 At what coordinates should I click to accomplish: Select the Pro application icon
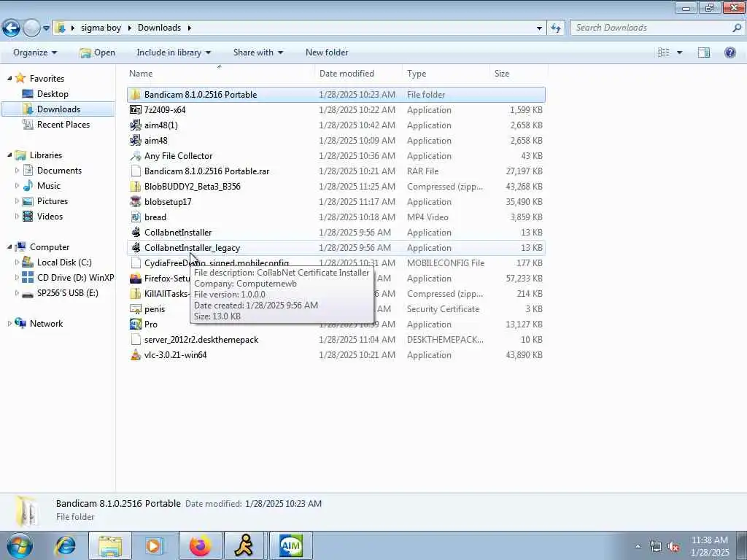135,324
